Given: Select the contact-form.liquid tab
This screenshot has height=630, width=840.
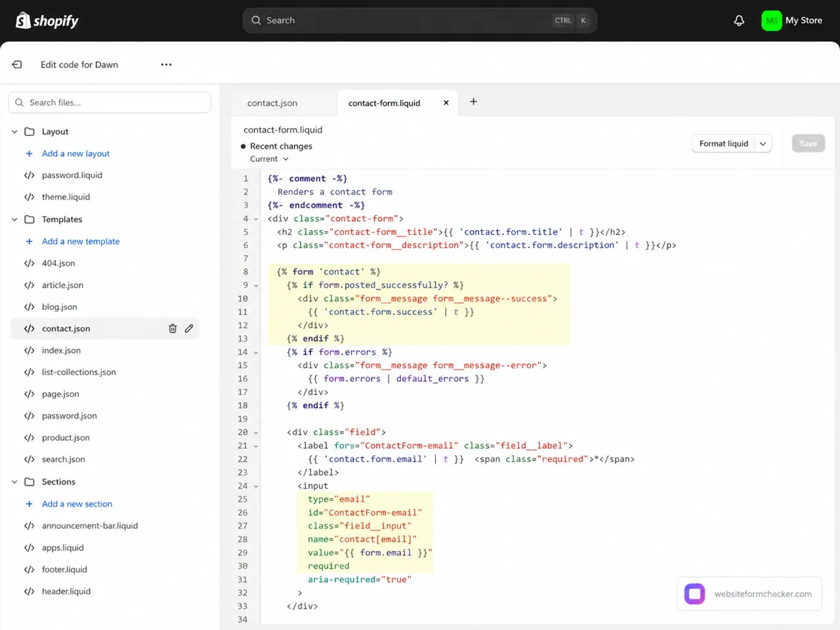Looking at the screenshot, I should click(x=384, y=103).
